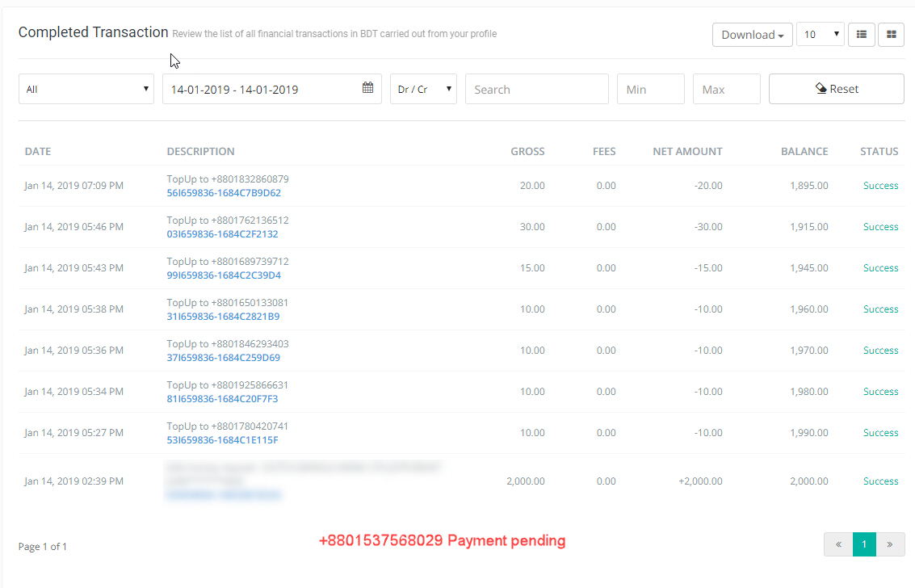Click description TopUp to +8801832860879
Image resolution: width=915 pixels, height=588 pixels.
228,179
